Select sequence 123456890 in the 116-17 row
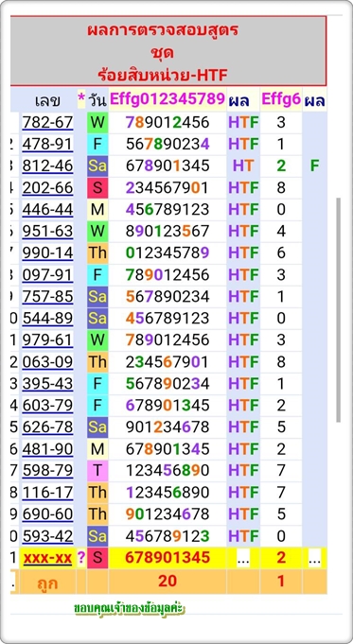 tap(168, 493)
